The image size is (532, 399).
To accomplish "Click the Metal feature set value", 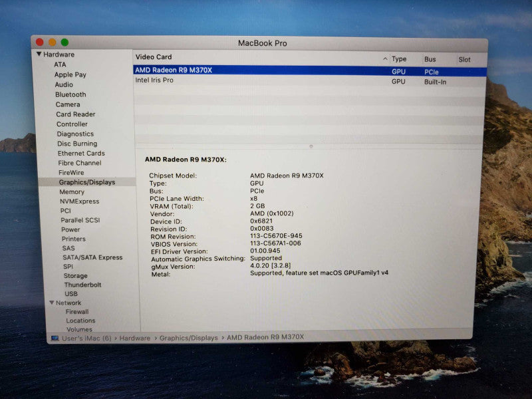I will (x=319, y=273).
